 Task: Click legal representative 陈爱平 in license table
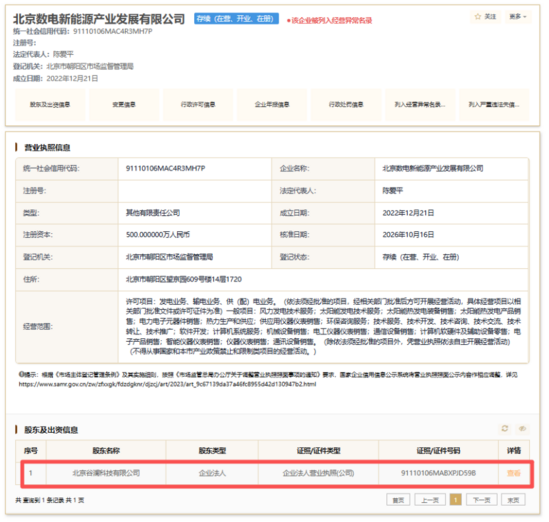(x=392, y=191)
